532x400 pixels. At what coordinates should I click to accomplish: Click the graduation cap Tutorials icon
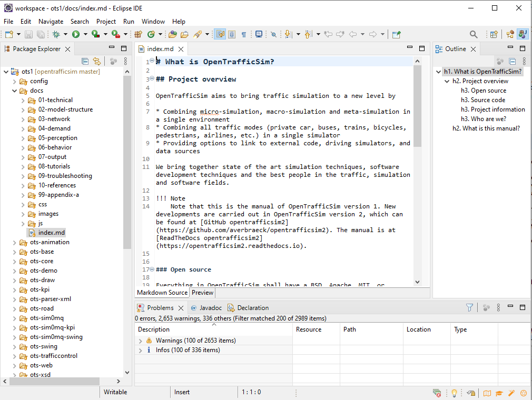[499, 393]
